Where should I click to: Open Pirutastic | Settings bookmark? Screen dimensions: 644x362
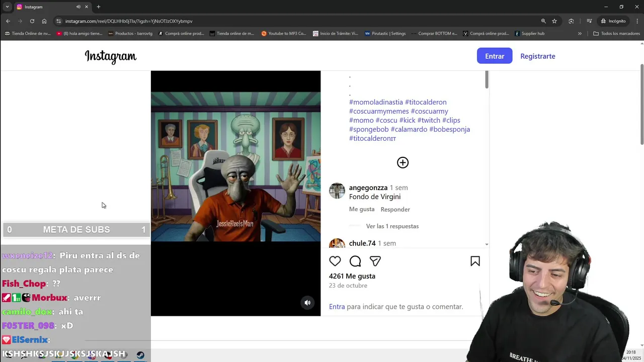[385, 34]
